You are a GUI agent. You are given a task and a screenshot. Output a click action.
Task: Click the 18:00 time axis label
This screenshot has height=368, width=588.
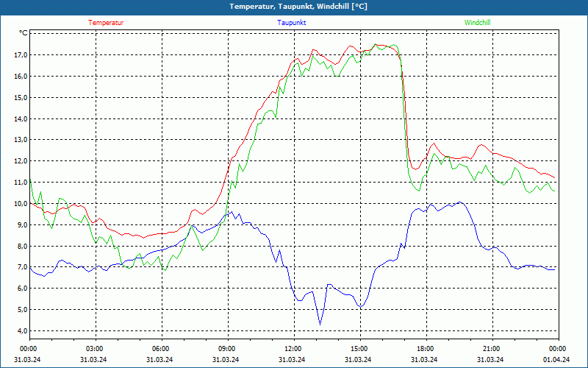426,349
